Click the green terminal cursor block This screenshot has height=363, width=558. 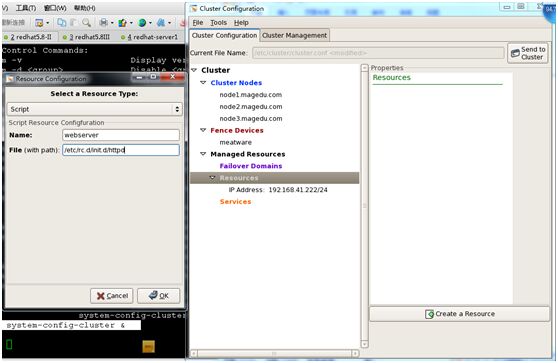10,344
